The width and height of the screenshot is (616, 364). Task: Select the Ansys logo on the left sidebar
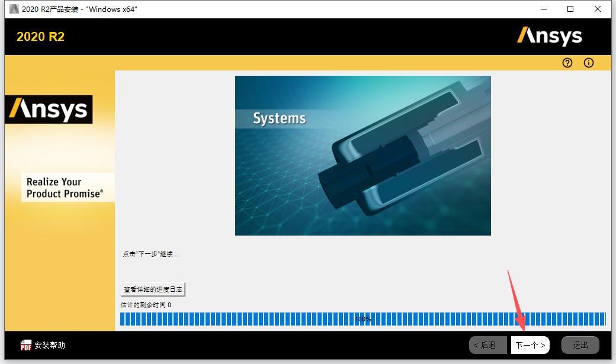pos(49,109)
